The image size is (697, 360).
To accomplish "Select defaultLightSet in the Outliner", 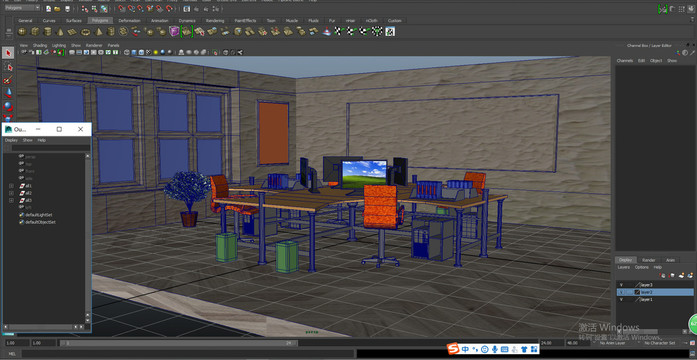I will [39, 215].
